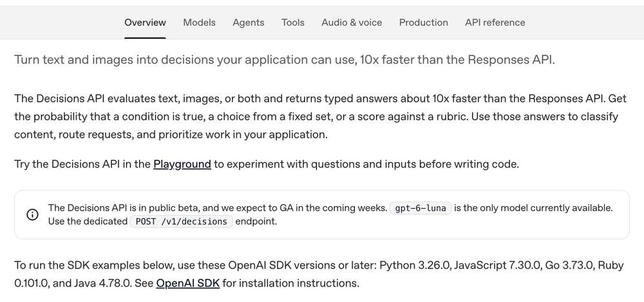Open the Overview tab
The height and width of the screenshot is (302, 644).
145,23
